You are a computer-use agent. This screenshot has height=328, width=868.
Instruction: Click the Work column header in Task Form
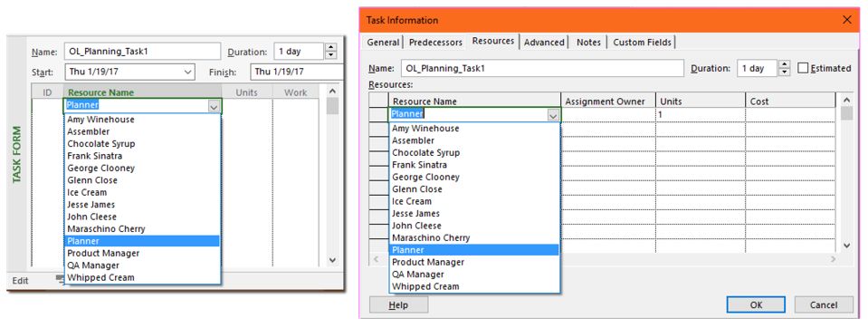click(x=296, y=92)
